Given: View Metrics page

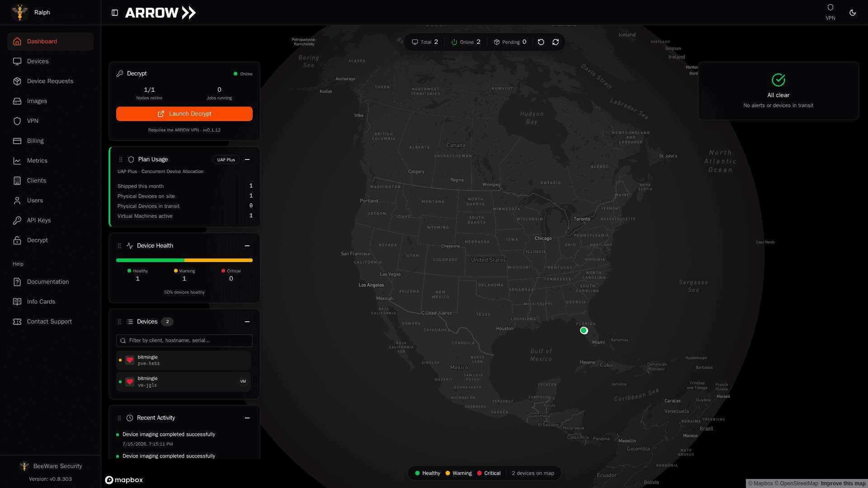Looking at the screenshot, I should click(x=50, y=161).
